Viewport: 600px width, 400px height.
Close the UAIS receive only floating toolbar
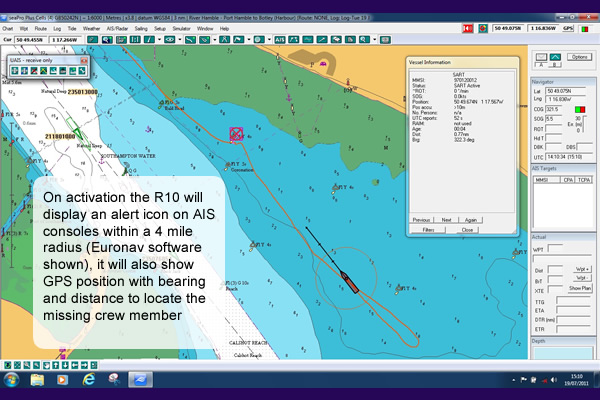tap(83, 59)
